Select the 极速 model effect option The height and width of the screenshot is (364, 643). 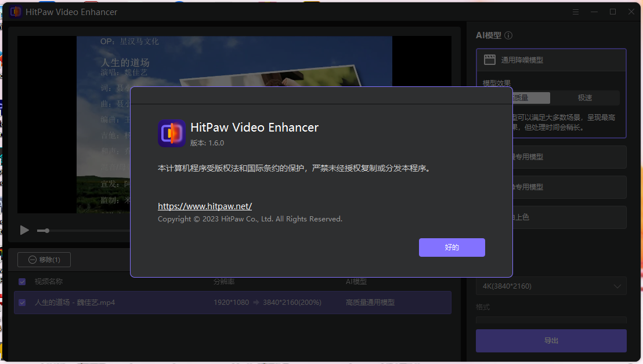point(585,98)
